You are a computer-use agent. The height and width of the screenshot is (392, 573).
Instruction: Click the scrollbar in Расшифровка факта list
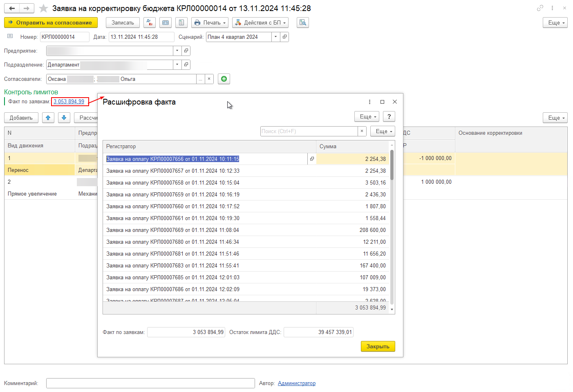tap(392, 165)
